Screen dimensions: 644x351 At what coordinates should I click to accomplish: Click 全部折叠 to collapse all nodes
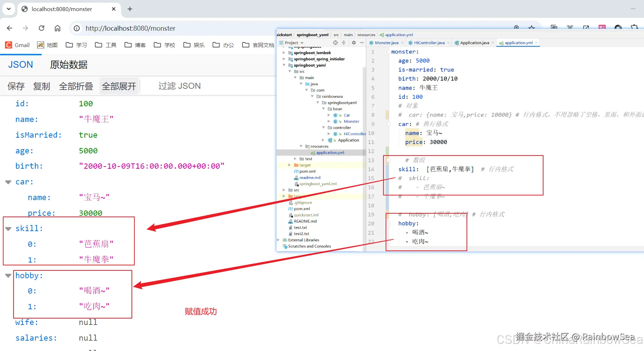pyautogui.click(x=76, y=86)
